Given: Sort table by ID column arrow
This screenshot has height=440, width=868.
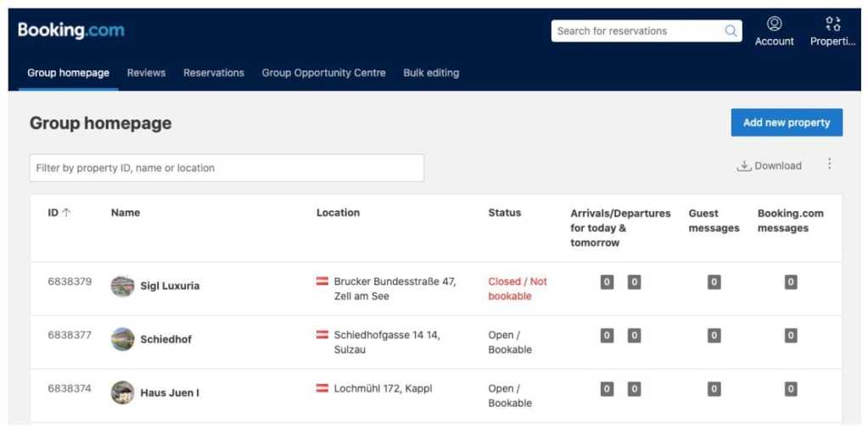Looking at the screenshot, I should pos(66,213).
